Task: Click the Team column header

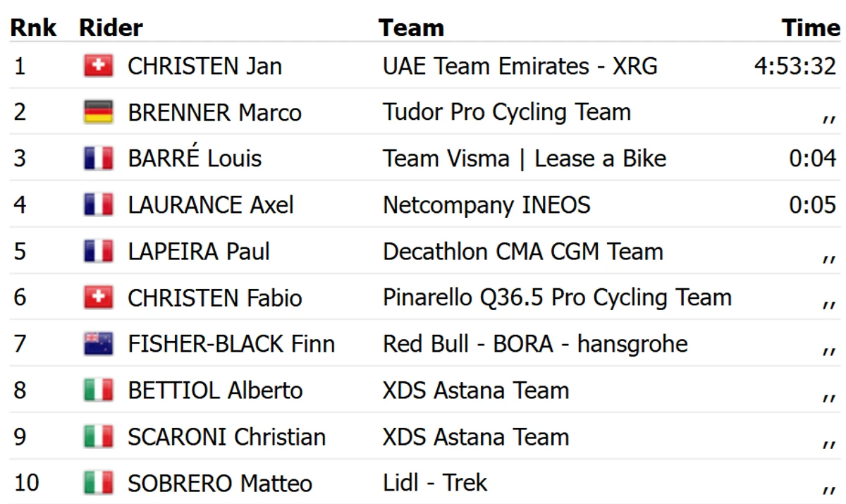Action: point(411,27)
